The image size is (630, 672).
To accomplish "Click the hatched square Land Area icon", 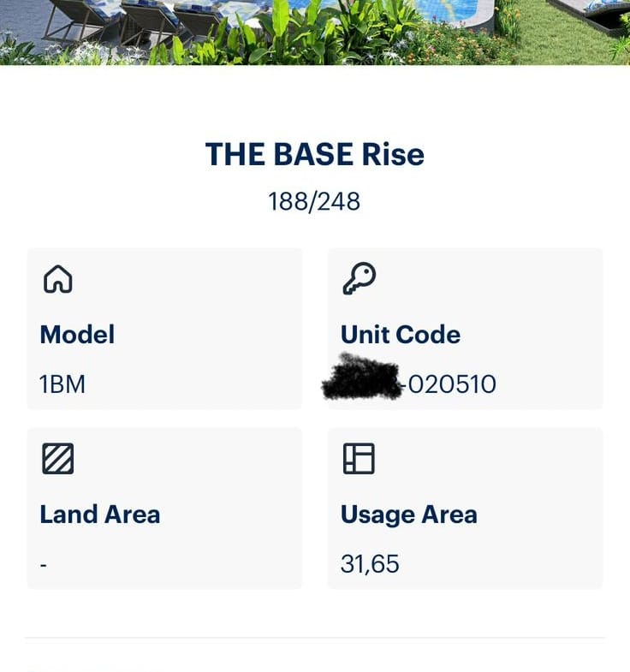I will (x=58, y=459).
